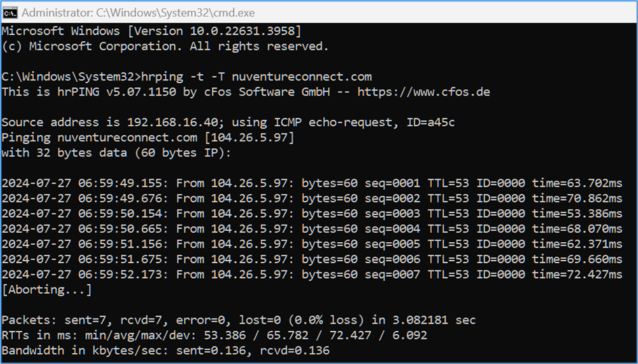This screenshot has height=364, width=638.
Task: Click the Microsoft Windows Version 10.0.22631.3958 line
Action: point(152,31)
